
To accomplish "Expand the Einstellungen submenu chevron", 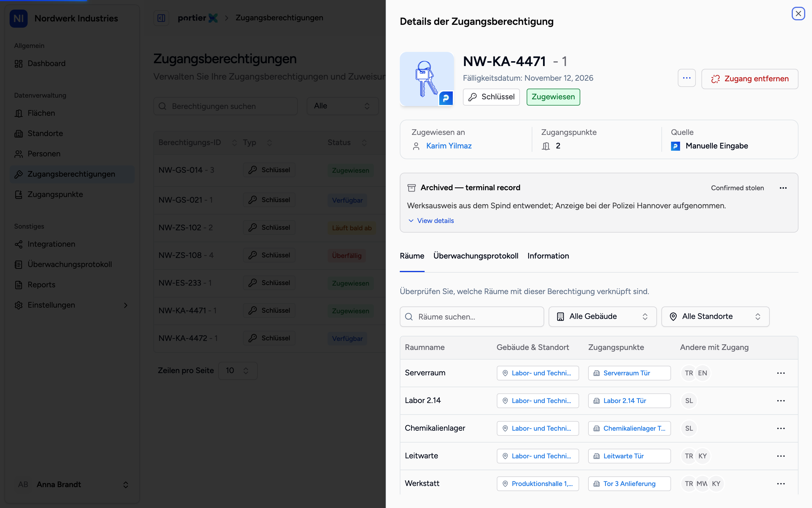I will 126,305.
